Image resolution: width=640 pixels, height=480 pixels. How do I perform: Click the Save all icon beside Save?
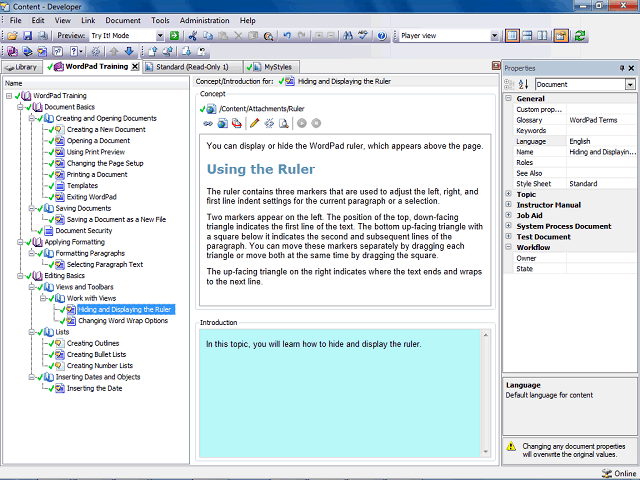42,36
